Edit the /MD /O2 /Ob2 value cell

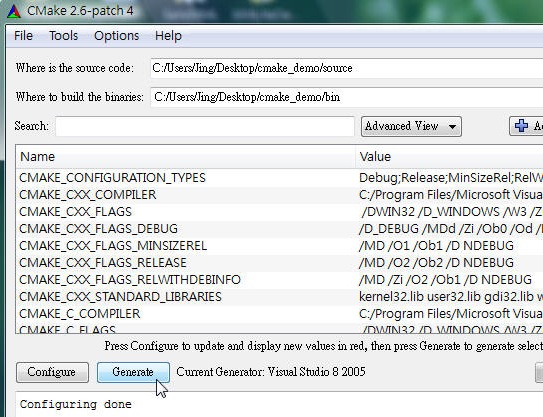point(449,263)
